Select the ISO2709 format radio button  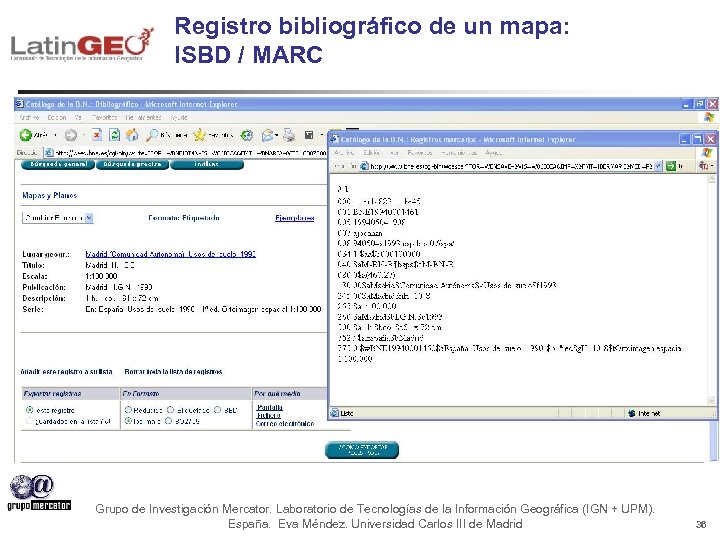pos(168,421)
